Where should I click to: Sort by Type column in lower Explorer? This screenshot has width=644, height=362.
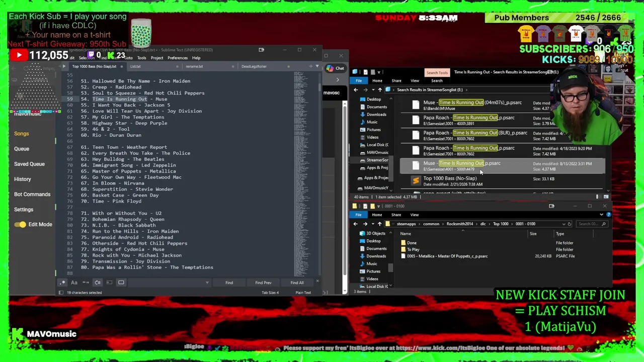pos(560,234)
